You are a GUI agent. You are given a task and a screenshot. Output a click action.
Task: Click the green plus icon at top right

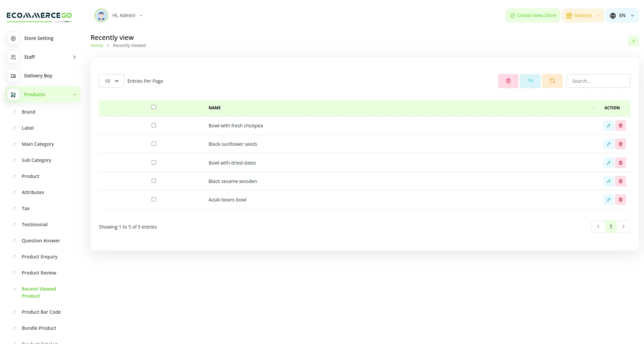coord(634,41)
